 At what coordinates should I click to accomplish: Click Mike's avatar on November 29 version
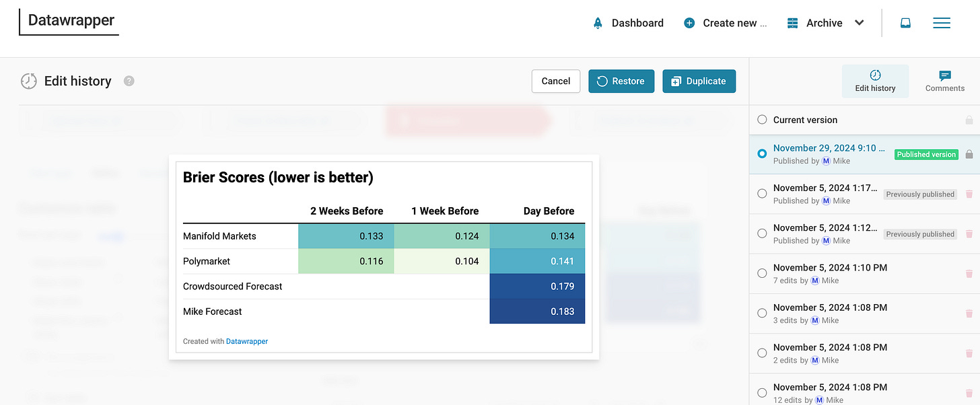click(826, 161)
